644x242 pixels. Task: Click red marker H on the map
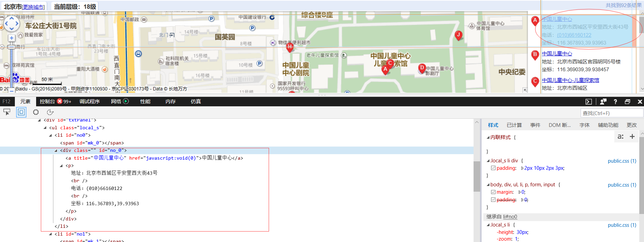290,48
